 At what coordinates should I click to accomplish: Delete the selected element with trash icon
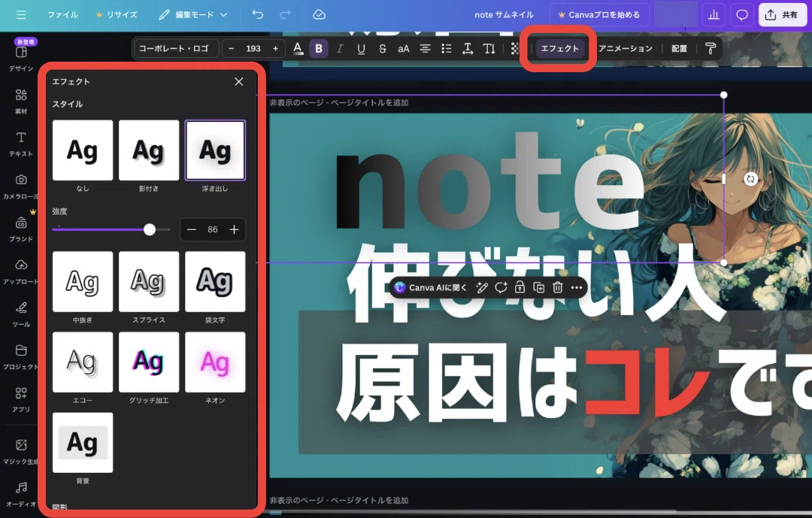[557, 287]
